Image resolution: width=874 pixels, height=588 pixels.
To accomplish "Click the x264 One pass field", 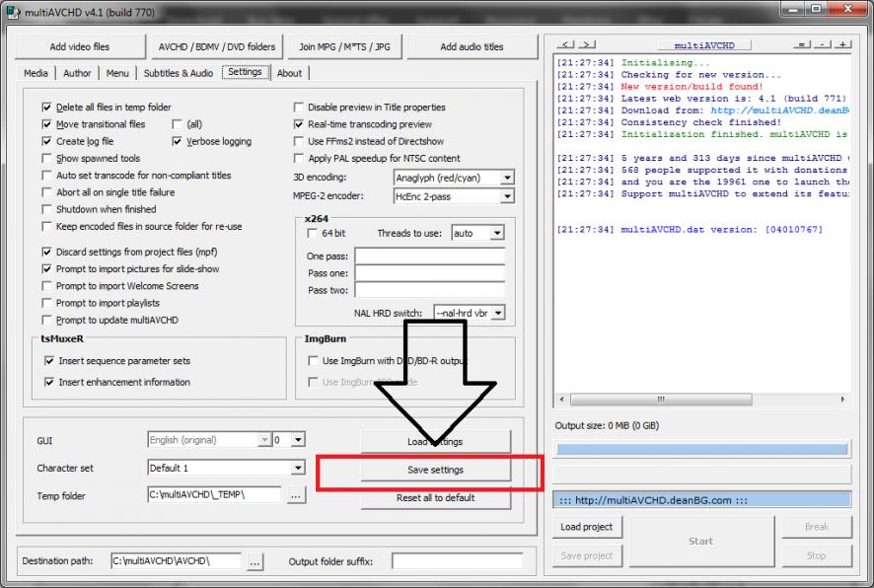I will click(x=430, y=256).
